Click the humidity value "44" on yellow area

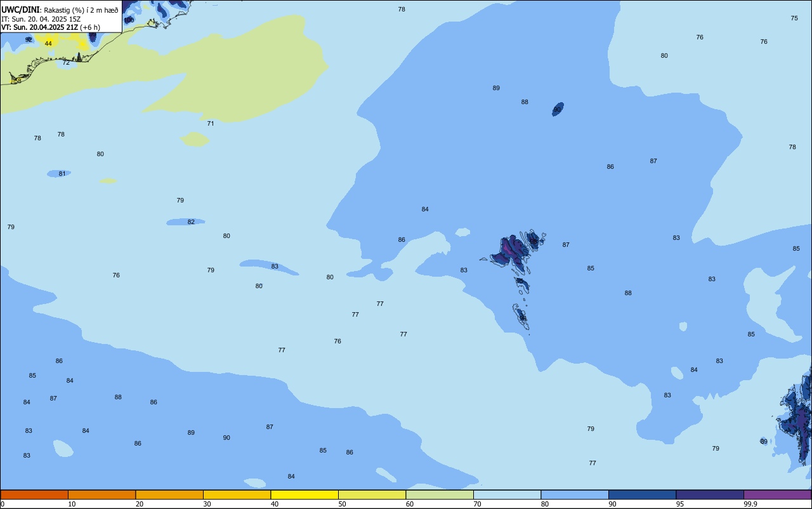click(48, 44)
